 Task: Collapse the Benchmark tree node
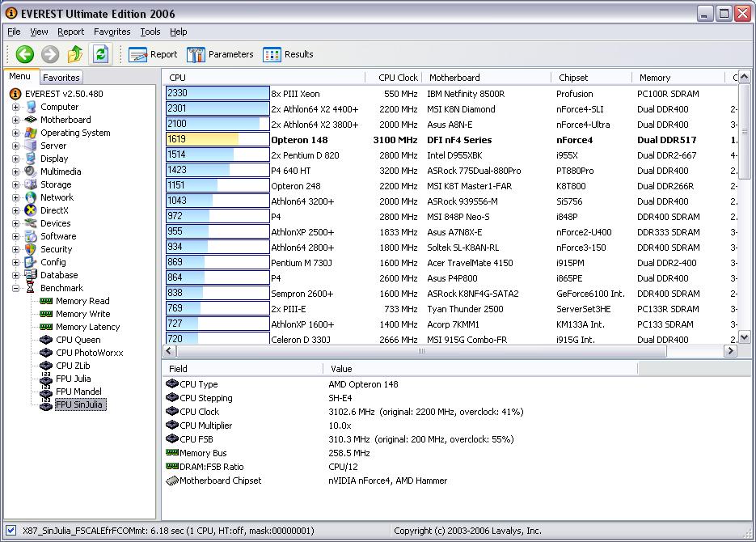16,288
